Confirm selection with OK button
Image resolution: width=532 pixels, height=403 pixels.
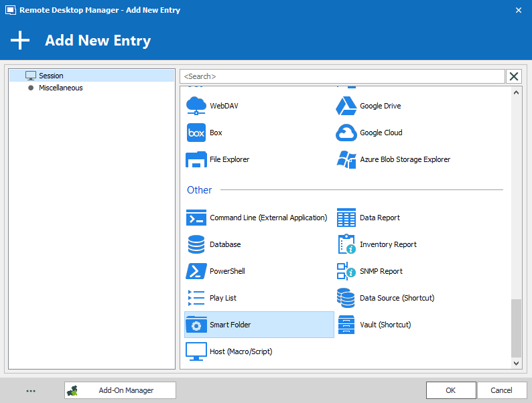tap(451, 390)
